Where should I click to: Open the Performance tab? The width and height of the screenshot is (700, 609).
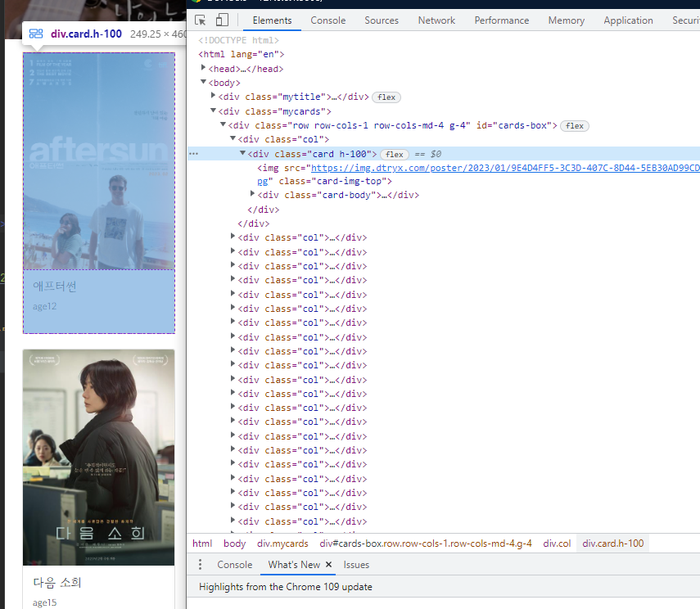point(501,20)
